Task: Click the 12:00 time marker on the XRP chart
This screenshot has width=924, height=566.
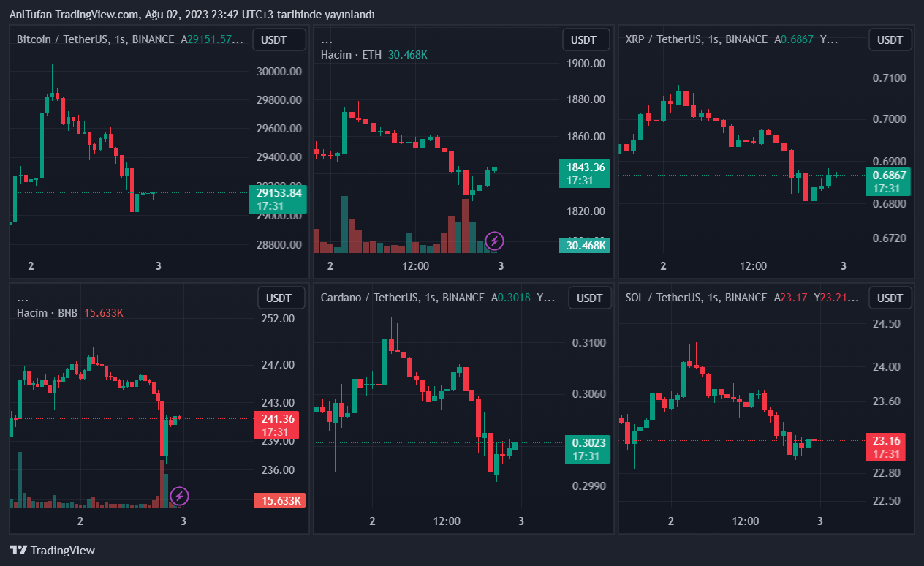Action: coord(753,265)
